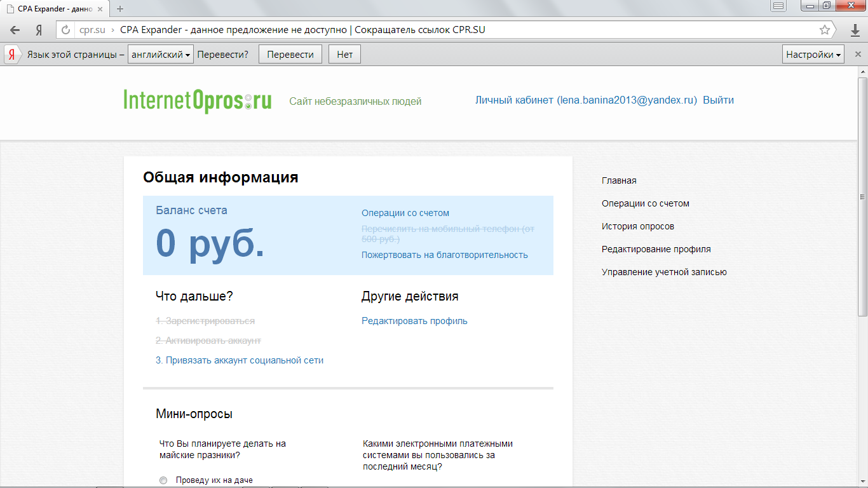The image size is (868, 488).
Task: Click "3. Привязать аккаунт социальной сети" link
Action: point(240,361)
